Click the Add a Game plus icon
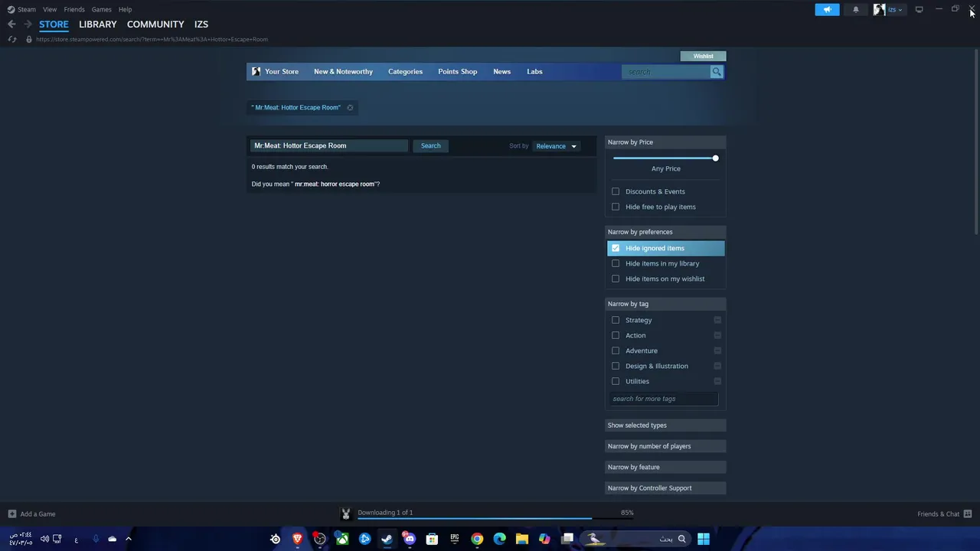 coord(11,514)
